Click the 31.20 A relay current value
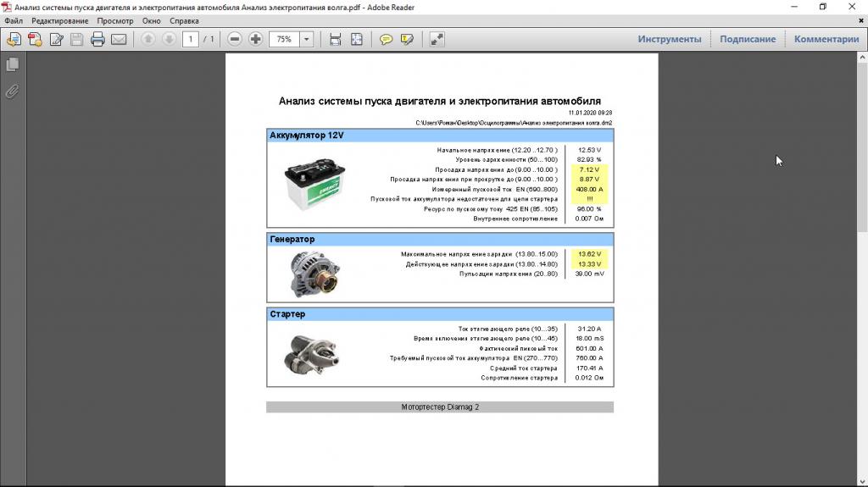Image resolution: width=868 pixels, height=487 pixels. tap(590, 329)
